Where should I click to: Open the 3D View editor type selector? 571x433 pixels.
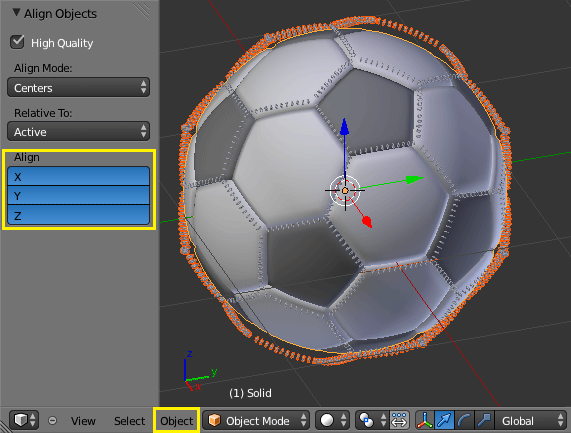pos(24,420)
